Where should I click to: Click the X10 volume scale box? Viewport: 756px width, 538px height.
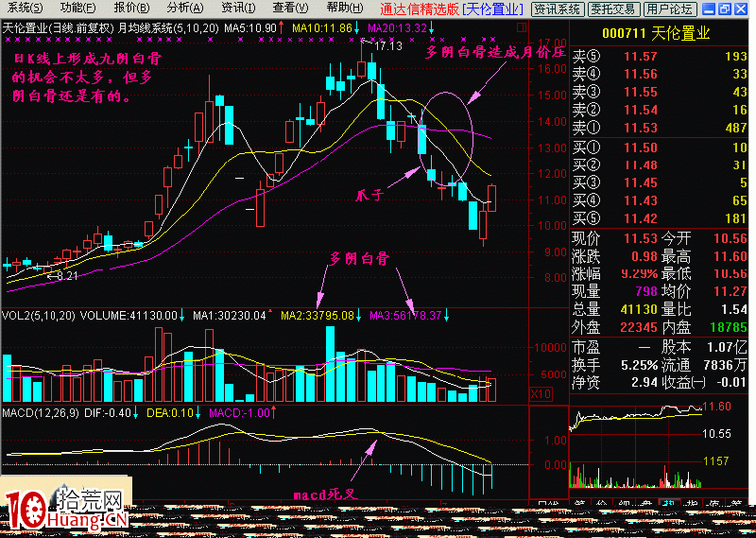pyautogui.click(x=541, y=393)
